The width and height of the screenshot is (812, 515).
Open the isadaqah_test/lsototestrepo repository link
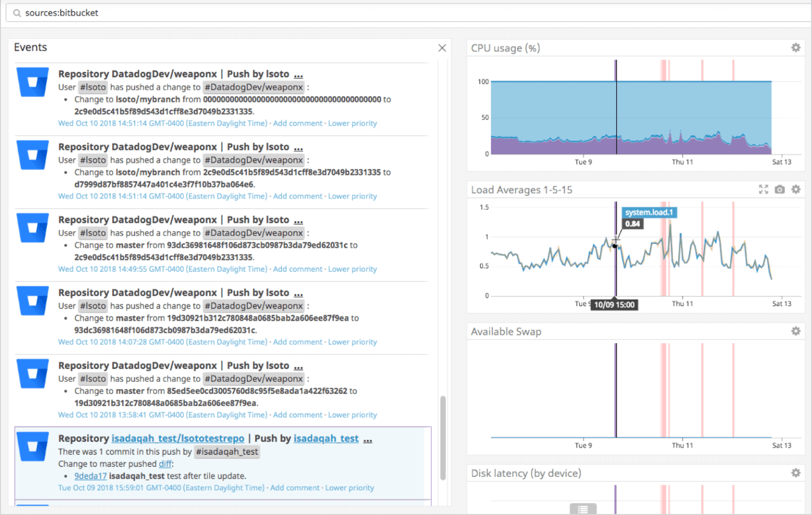(178, 438)
